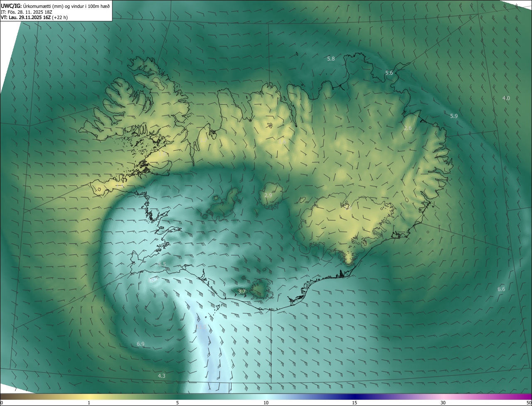Select the 6.5 value label
The width and height of the screenshot is (532, 406).
[x=162, y=264]
